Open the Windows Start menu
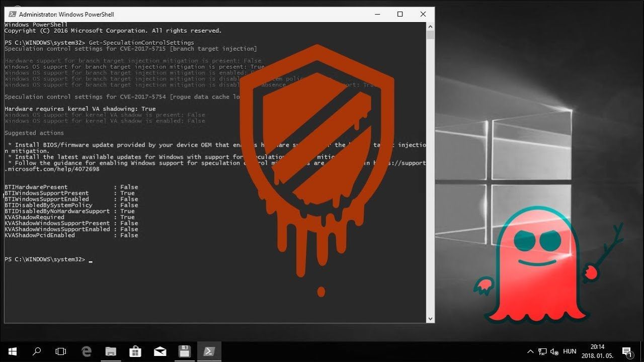Image resolution: width=644 pixels, height=362 pixels. tap(12, 351)
